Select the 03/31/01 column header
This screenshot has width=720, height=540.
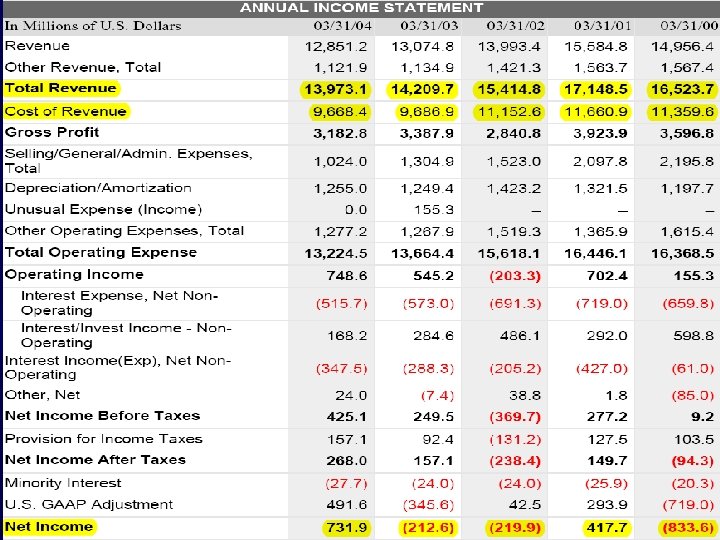602,26
